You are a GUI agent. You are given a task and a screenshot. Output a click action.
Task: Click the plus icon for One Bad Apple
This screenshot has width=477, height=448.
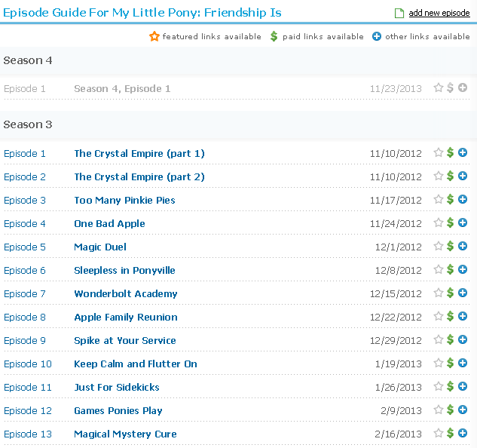pos(463,222)
